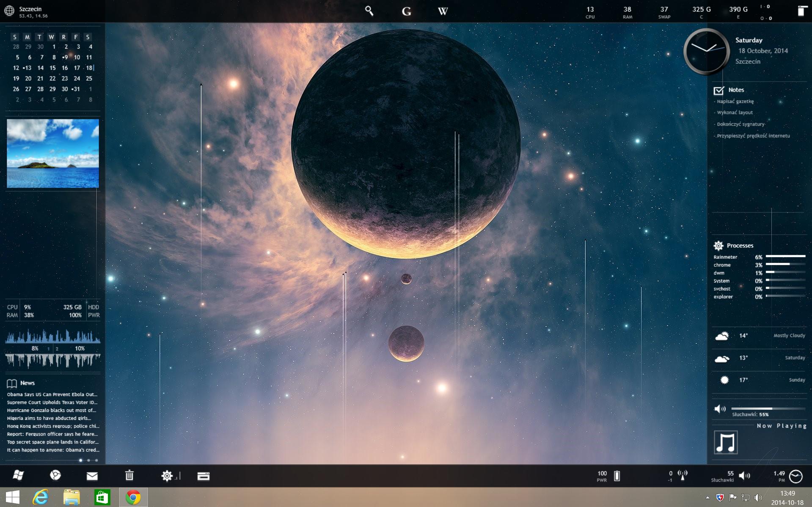Click the chrome process usage bar
Image resolution: width=812 pixels, height=507 pixels.
point(785,264)
